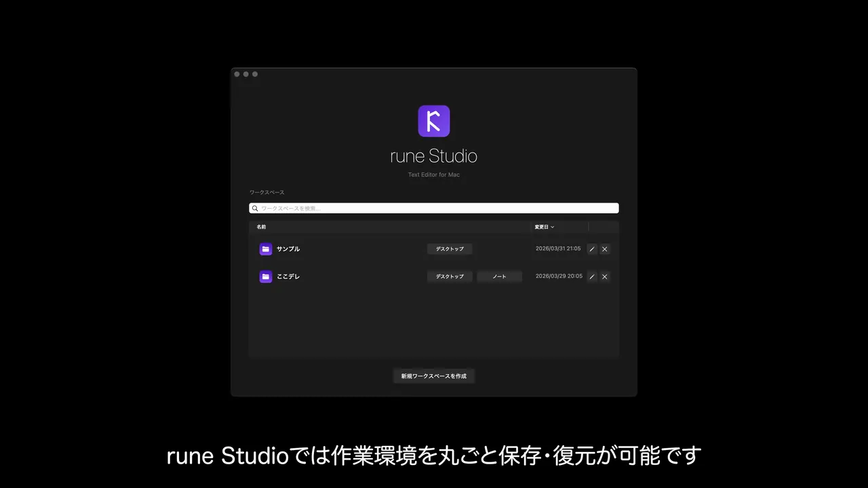Close the rune Studio window
The height and width of the screenshot is (488, 868).
[237, 74]
